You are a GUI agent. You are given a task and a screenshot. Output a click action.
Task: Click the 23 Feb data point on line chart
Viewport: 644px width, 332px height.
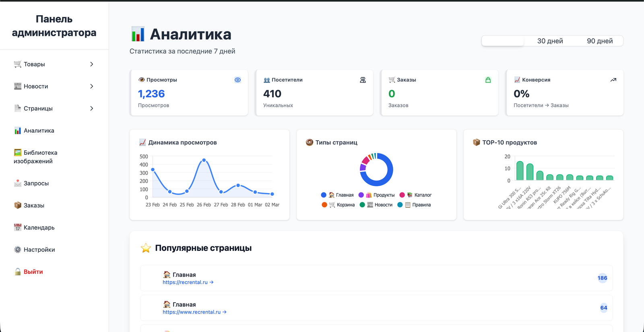click(x=153, y=170)
